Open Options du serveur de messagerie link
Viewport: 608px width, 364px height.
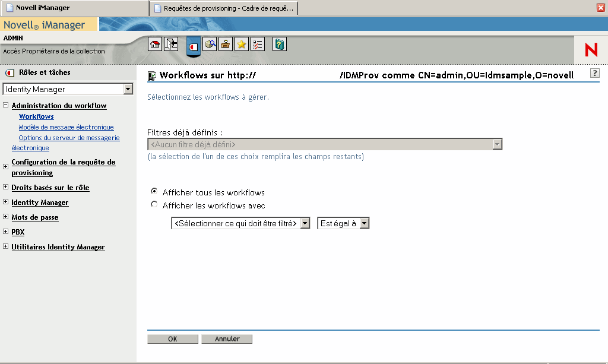point(65,143)
